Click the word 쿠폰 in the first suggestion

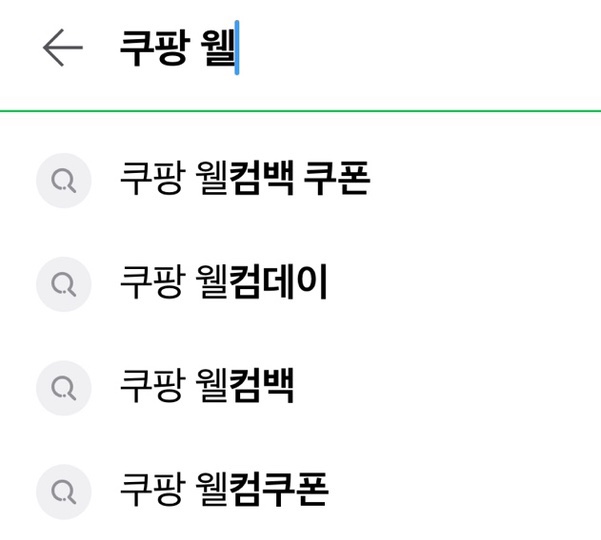(337, 180)
